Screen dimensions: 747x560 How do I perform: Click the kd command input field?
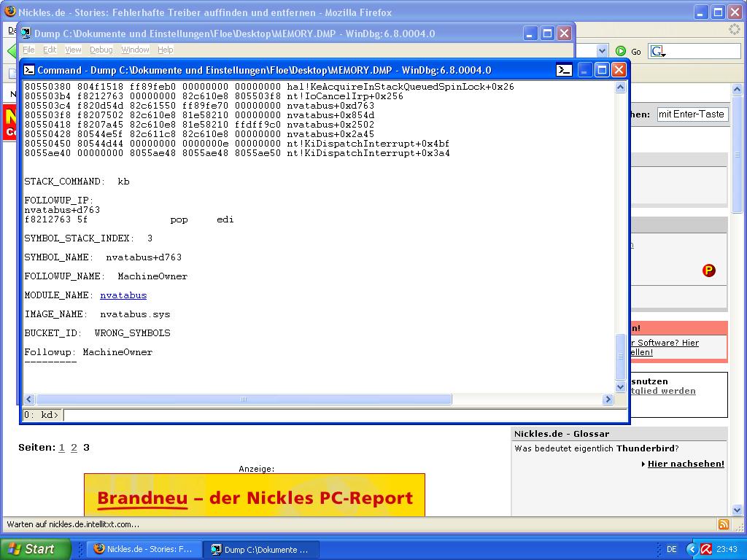(x=345, y=415)
